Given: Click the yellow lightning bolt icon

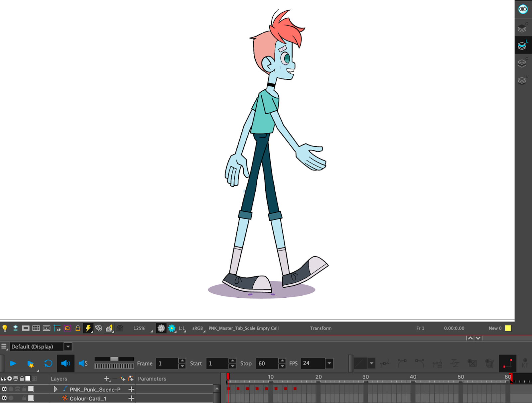Looking at the screenshot, I should [x=88, y=328].
